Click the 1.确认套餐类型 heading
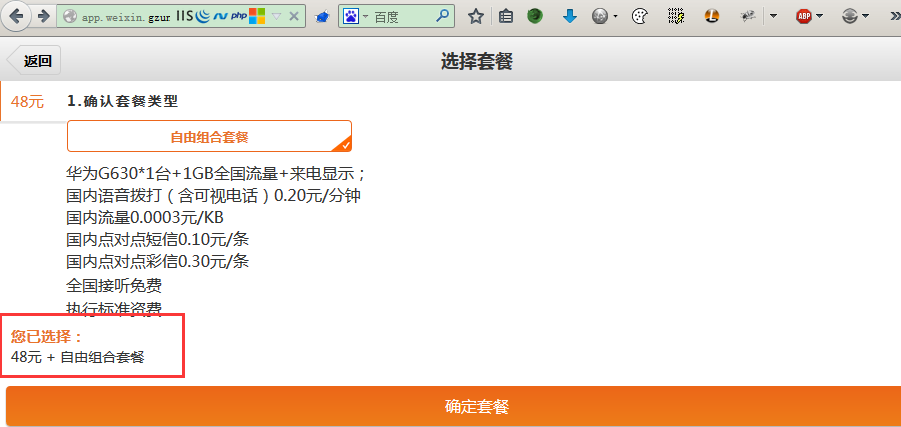Image resolution: width=901 pixels, height=427 pixels. [122, 102]
